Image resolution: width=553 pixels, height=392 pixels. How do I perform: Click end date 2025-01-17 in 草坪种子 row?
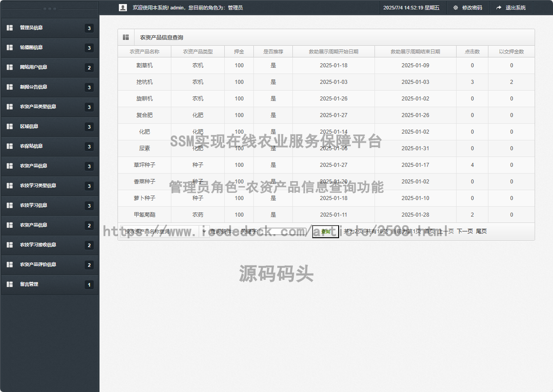click(415, 165)
